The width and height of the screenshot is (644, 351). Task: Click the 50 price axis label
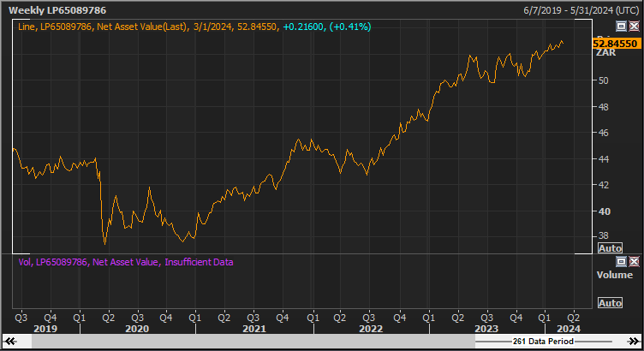pyautogui.click(x=604, y=80)
